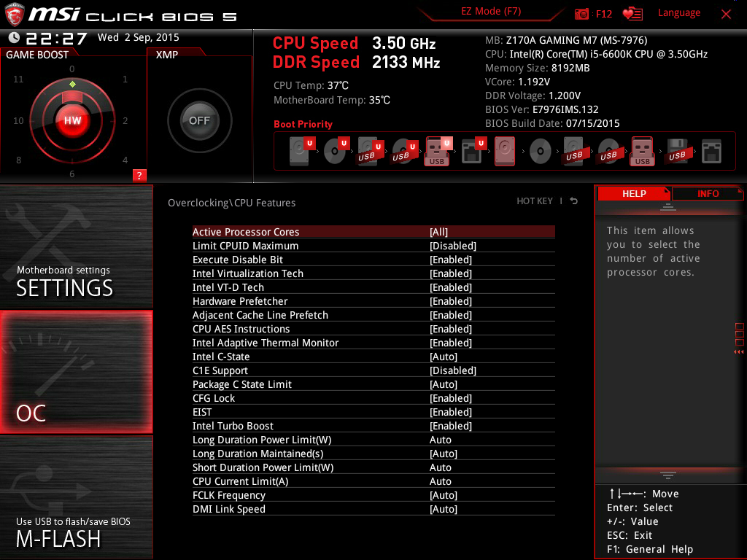
Task: Click the MSI dragon shield logo
Action: pyautogui.click(x=15, y=15)
